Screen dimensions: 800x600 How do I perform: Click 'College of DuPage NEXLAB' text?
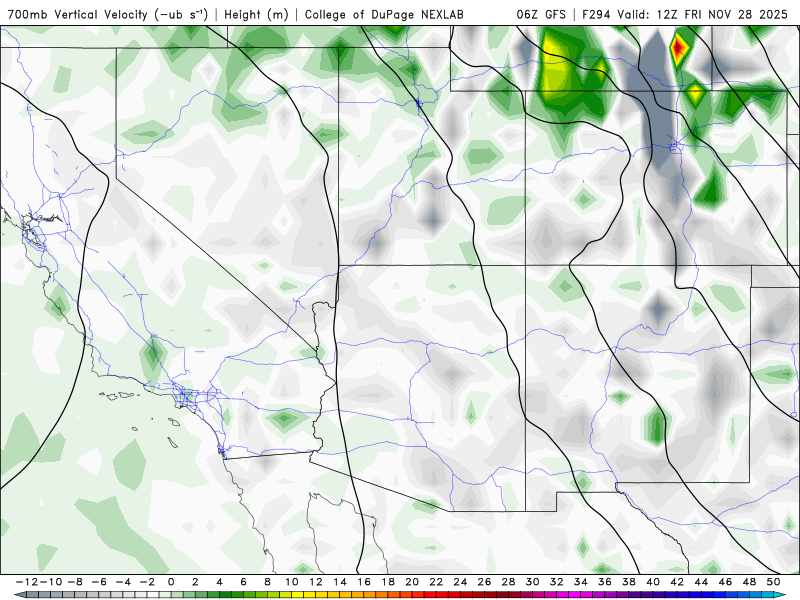tap(384, 14)
